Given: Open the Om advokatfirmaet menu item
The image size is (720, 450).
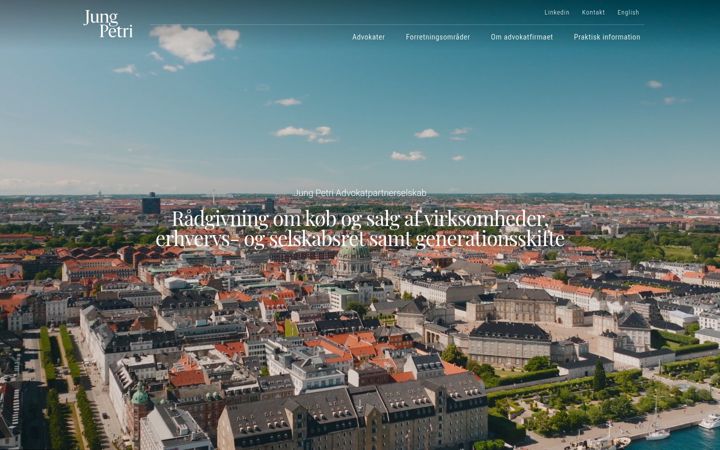Looking at the screenshot, I should click(x=522, y=37).
